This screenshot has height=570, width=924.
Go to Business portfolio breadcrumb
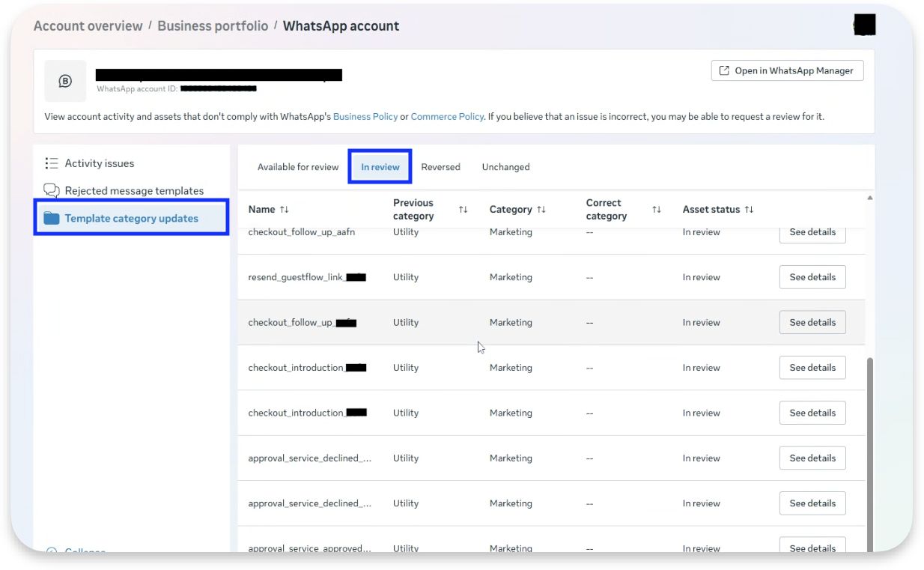pos(213,25)
